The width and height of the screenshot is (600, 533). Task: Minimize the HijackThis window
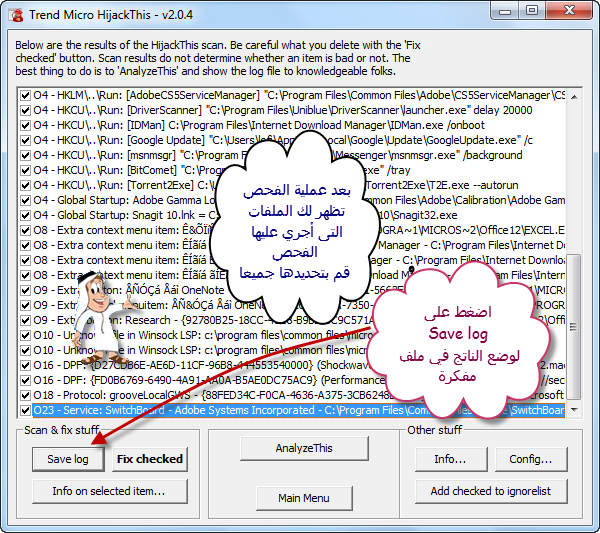[505, 11]
